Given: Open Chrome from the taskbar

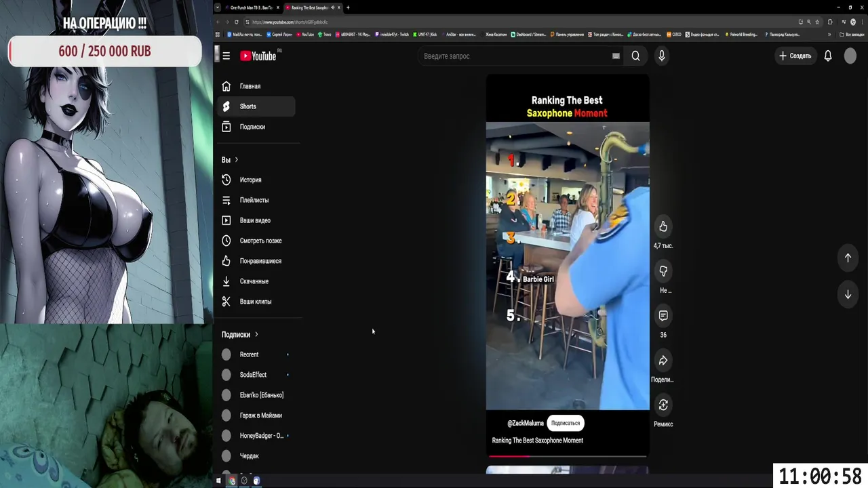Looking at the screenshot, I should click(232, 481).
